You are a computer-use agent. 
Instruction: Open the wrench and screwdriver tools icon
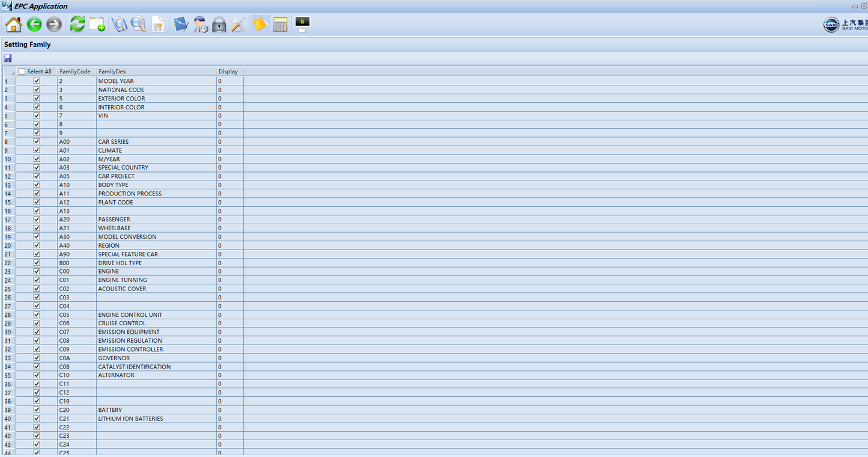click(x=238, y=25)
